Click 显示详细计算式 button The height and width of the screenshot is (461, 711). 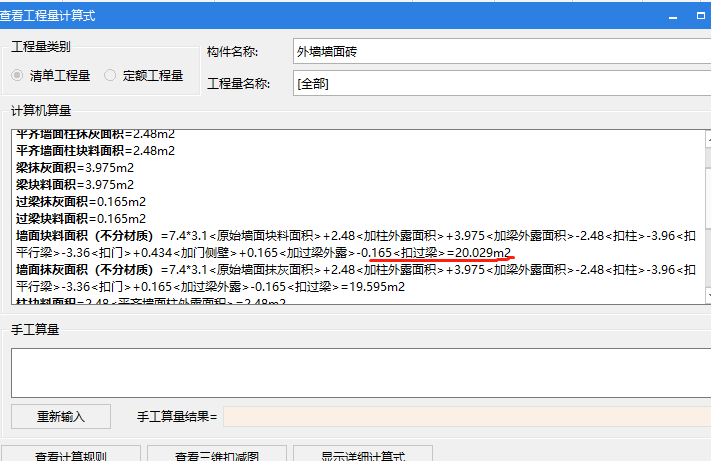363,454
